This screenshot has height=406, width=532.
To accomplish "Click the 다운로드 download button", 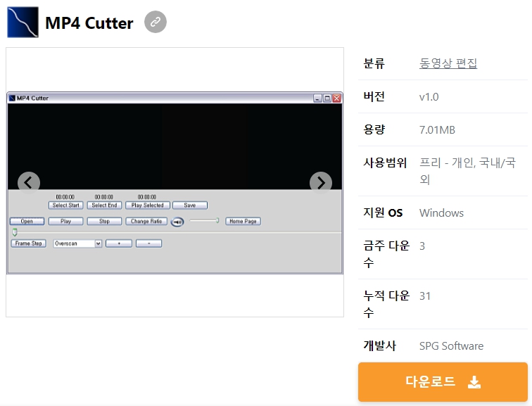I will 443,382.
